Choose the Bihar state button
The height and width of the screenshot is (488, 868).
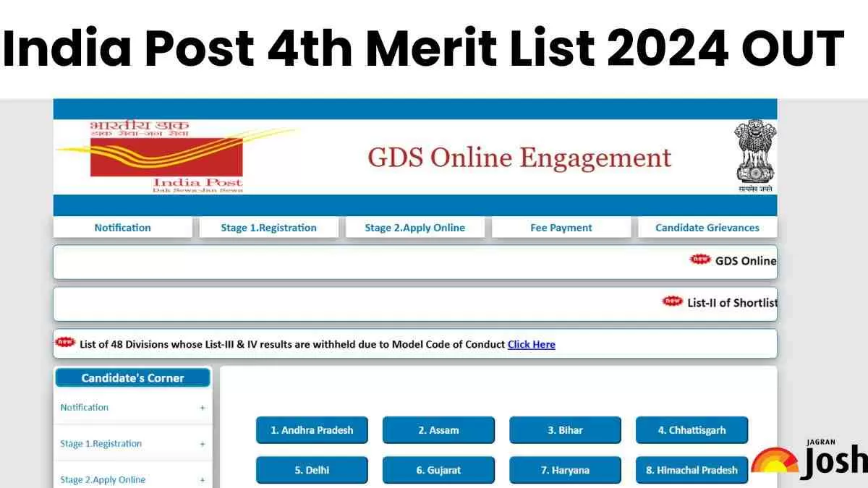565,430
